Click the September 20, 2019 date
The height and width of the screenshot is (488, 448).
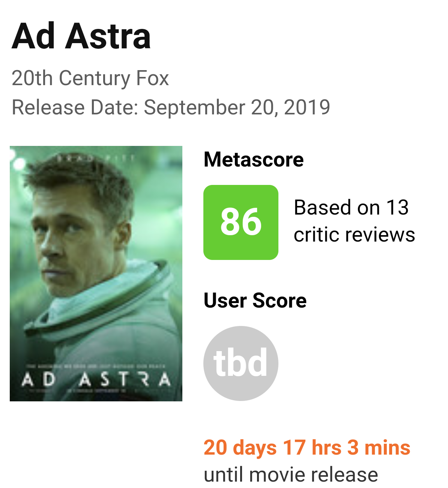237,107
